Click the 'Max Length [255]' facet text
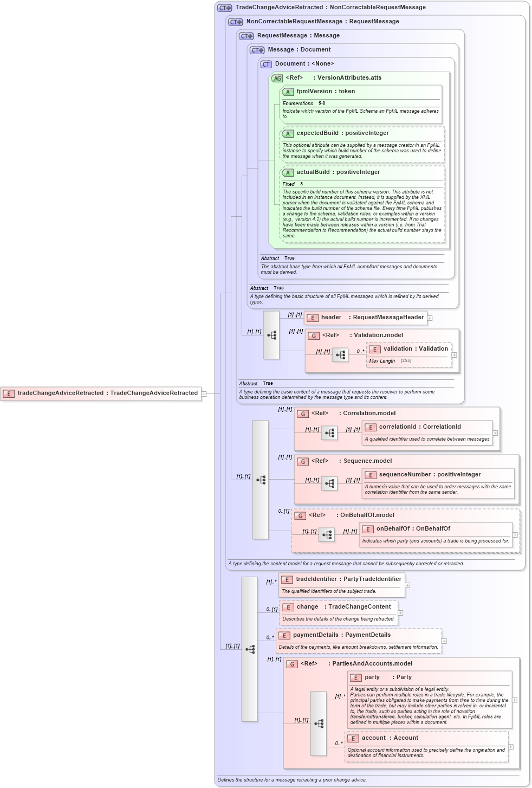The height and width of the screenshot is (788, 532). click(390, 361)
